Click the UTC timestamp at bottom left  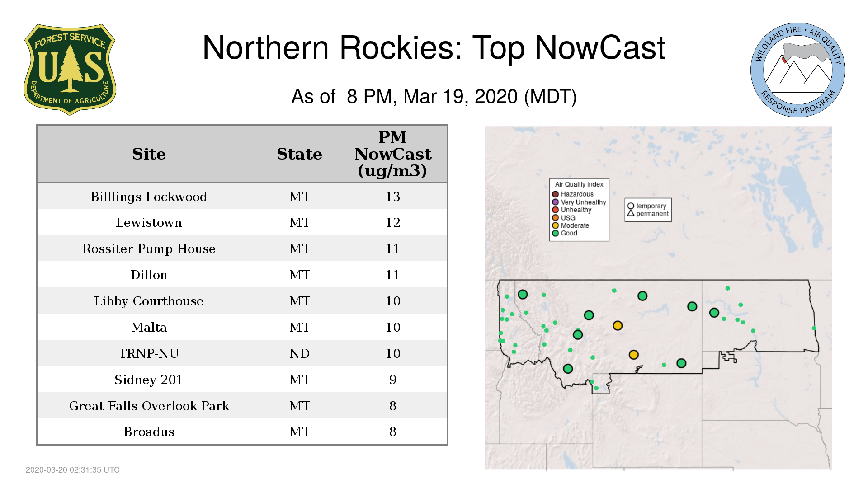pyautogui.click(x=72, y=470)
